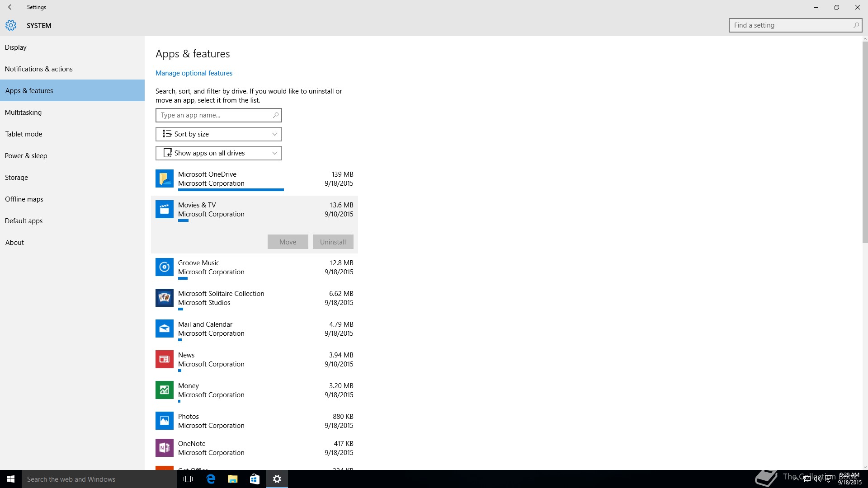Image resolution: width=868 pixels, height=488 pixels.
Task: Open Offline maps settings
Action: (x=72, y=199)
